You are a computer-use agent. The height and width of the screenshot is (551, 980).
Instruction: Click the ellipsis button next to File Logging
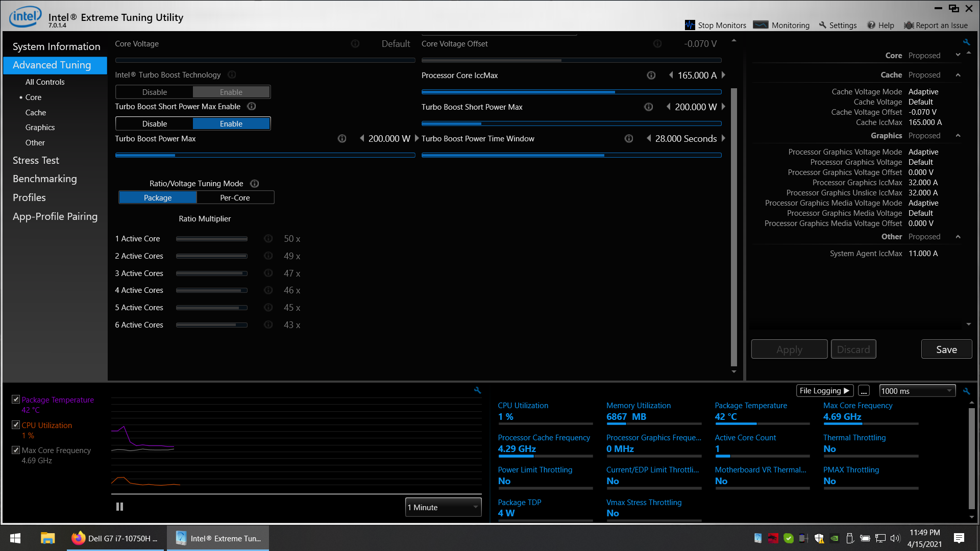864,391
